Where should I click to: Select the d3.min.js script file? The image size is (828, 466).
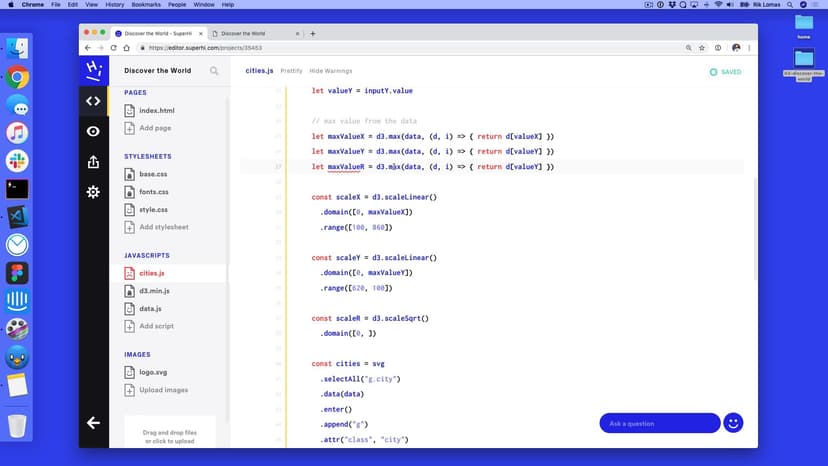tap(154, 291)
